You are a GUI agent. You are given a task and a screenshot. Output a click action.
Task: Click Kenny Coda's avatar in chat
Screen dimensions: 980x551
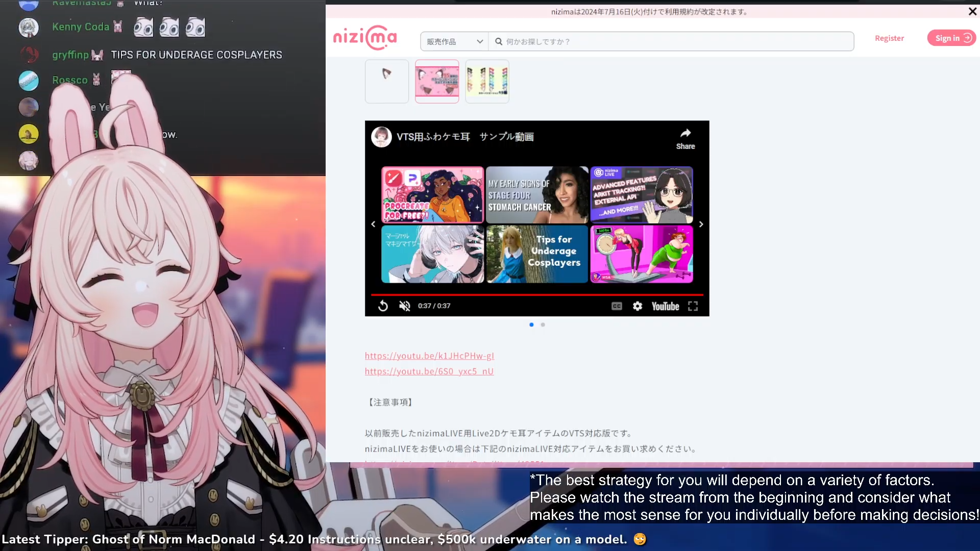coord(29,27)
